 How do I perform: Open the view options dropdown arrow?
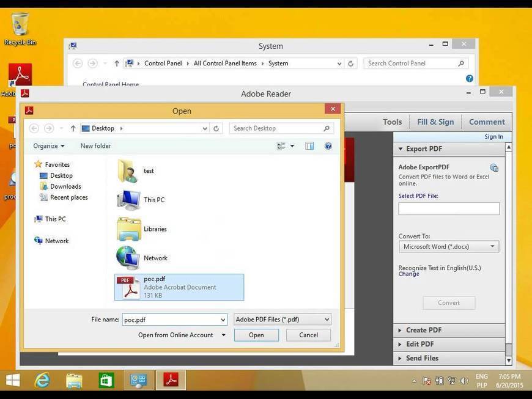point(292,146)
